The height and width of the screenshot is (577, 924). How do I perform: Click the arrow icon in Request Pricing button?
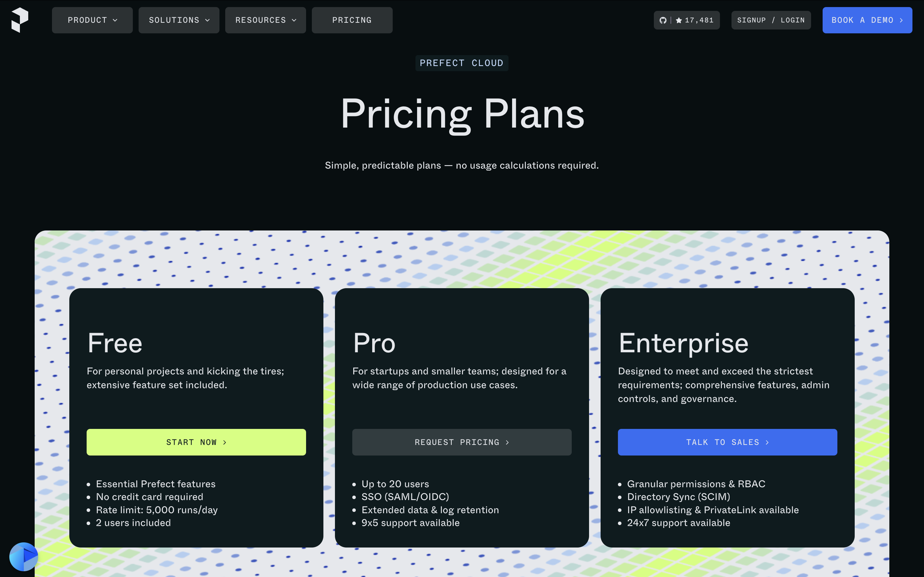[508, 442]
